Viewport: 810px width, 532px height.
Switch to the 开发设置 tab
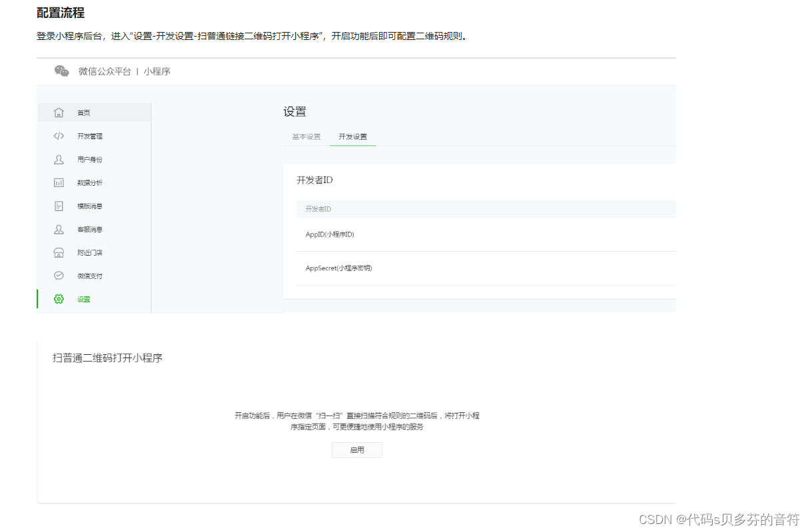[x=352, y=136]
